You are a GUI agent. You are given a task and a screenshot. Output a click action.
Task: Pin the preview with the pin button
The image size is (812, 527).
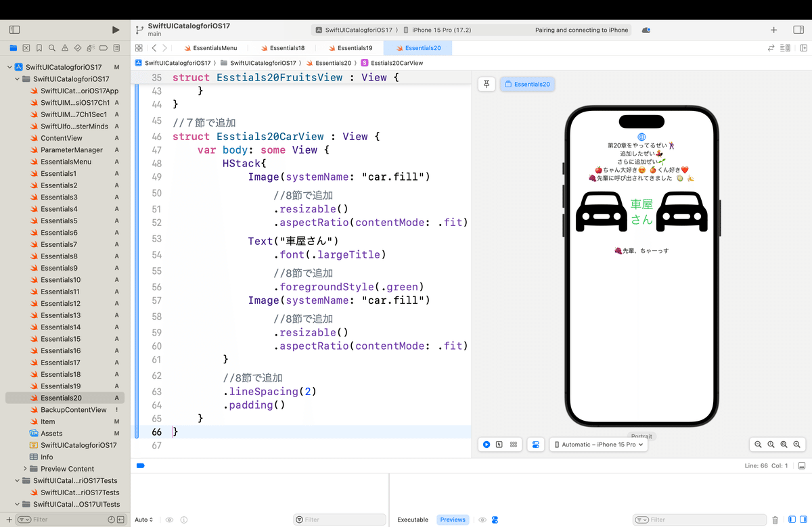[487, 84]
